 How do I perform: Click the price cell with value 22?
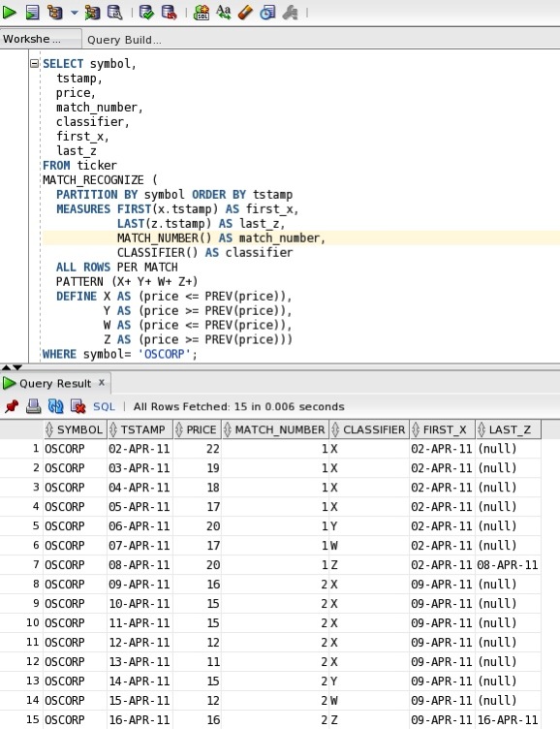pyautogui.click(x=197, y=449)
